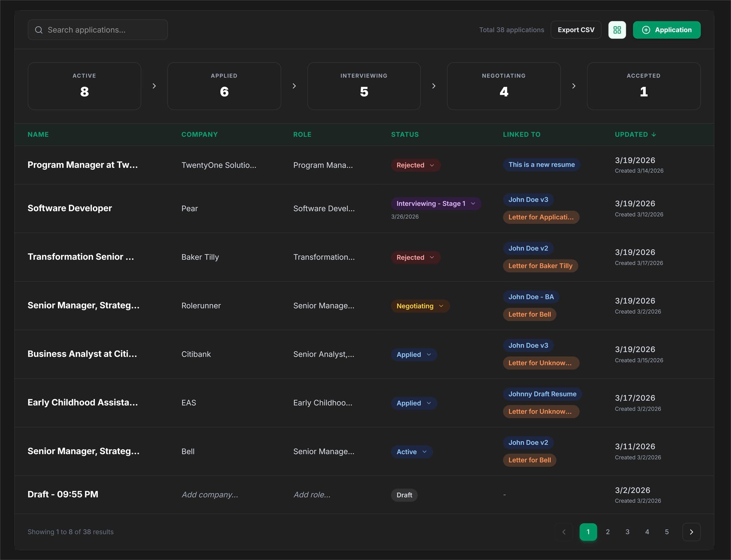The height and width of the screenshot is (560, 731).
Task: Click plus icon on Application button
Action: pos(646,30)
